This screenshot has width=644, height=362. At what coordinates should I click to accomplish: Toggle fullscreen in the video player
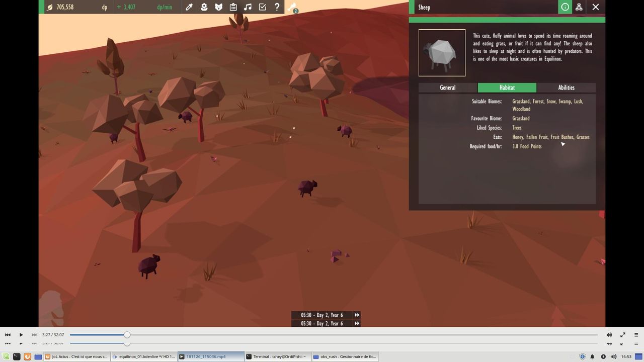point(623,335)
